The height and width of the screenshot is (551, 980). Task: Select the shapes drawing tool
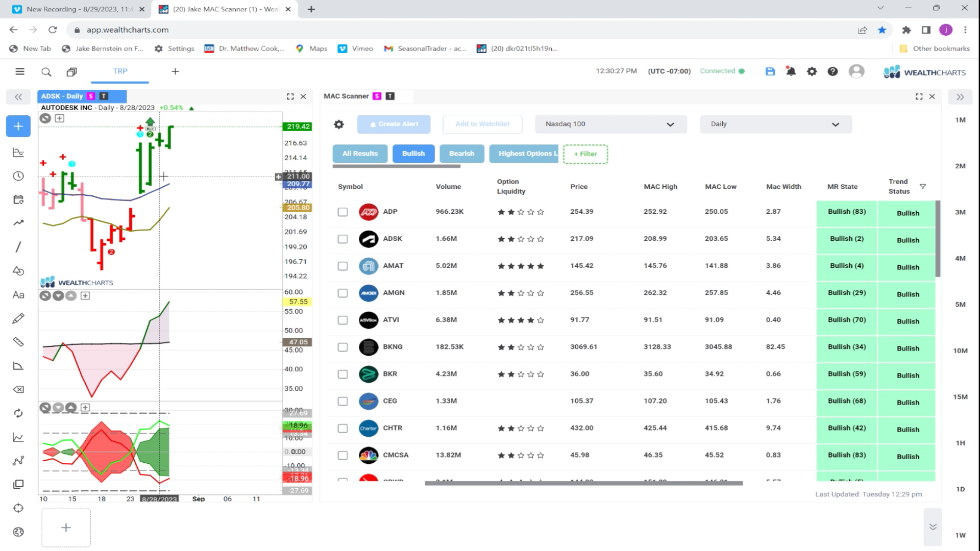[18, 271]
